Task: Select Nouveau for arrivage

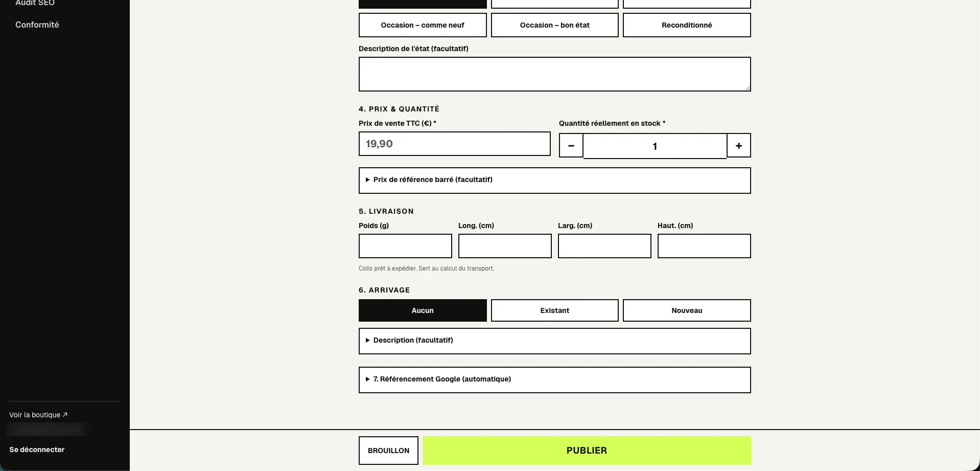Action: pos(687,310)
